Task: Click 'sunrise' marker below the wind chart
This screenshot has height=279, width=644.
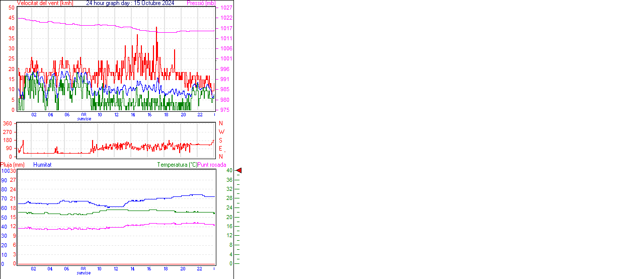Action: pos(84,119)
